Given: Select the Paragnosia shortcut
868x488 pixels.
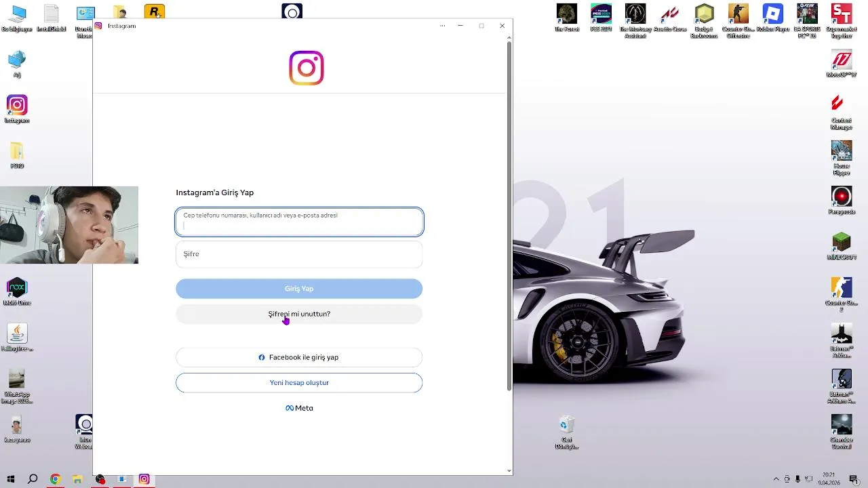Looking at the screenshot, I should (842, 201).
